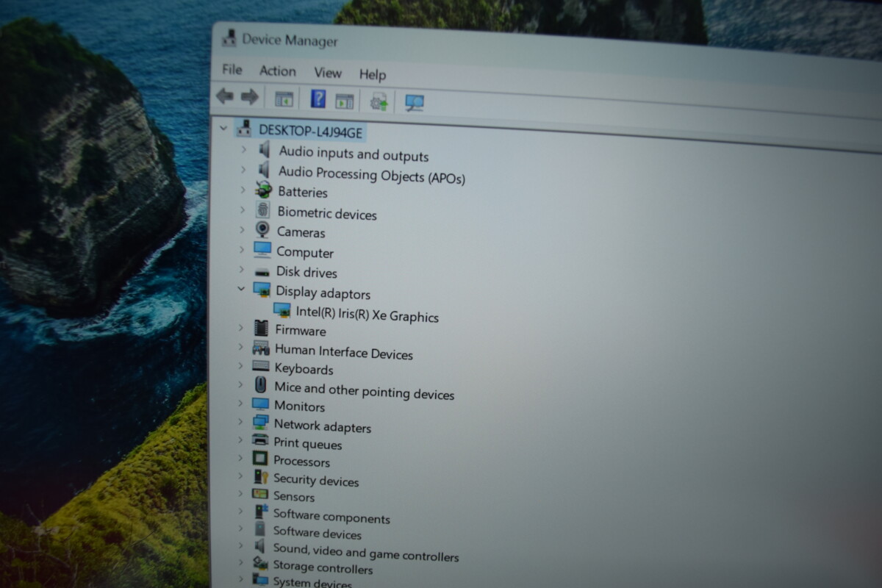Click the Biometric devices fingerprint icon
The height and width of the screenshot is (588, 882).
(x=262, y=210)
